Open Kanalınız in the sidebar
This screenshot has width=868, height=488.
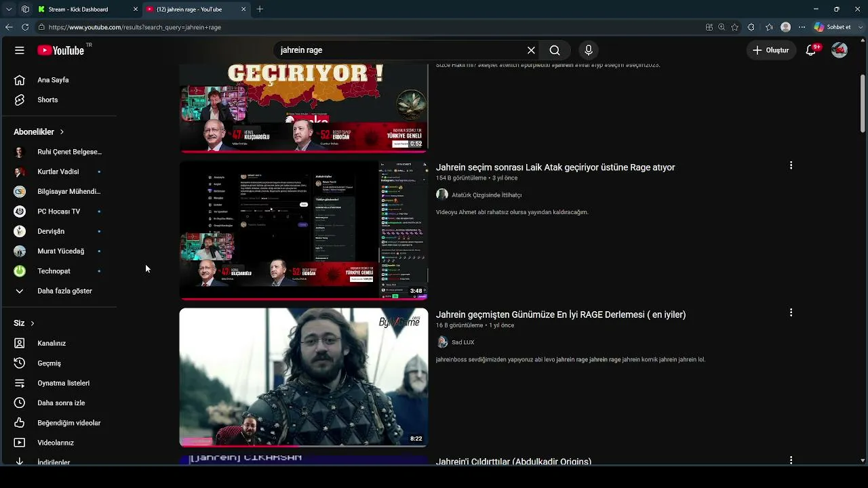coord(52,343)
